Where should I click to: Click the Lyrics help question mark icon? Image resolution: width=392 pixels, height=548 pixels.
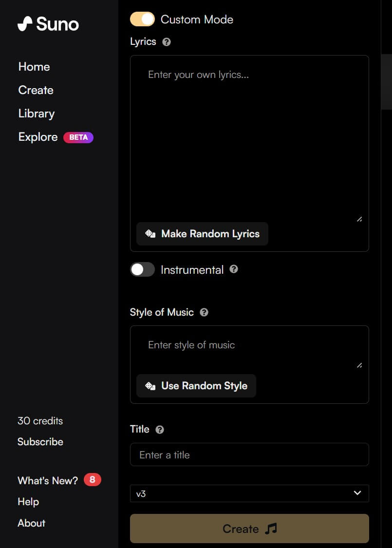tap(167, 42)
